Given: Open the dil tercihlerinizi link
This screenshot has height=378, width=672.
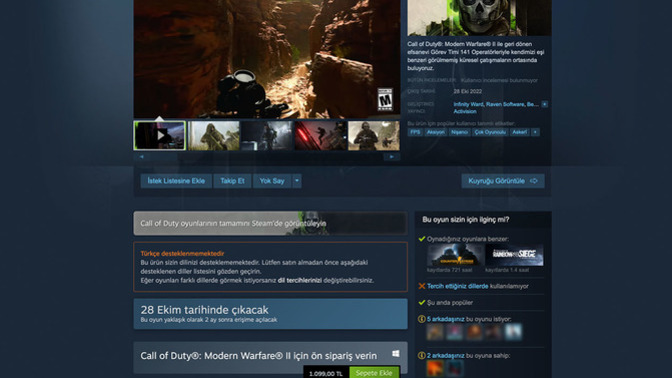Looking at the screenshot, I should [x=300, y=280].
